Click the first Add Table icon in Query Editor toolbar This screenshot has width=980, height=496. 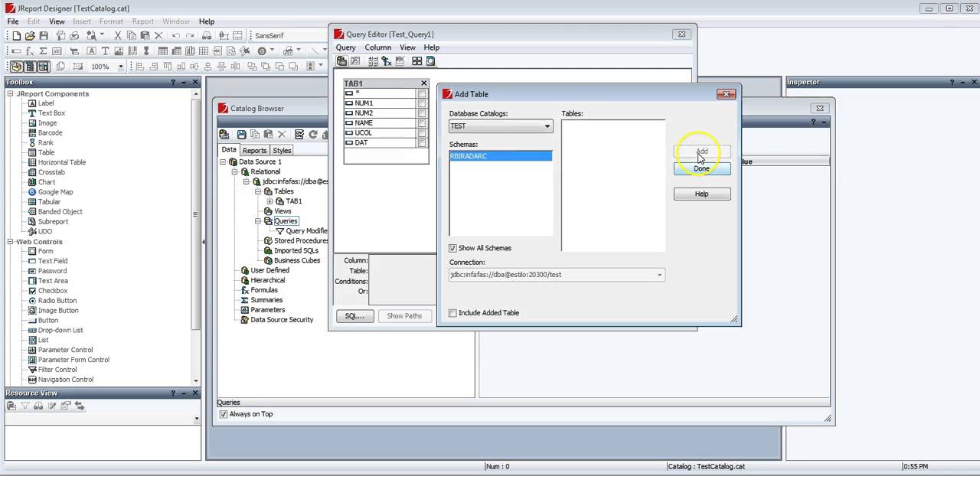341,61
